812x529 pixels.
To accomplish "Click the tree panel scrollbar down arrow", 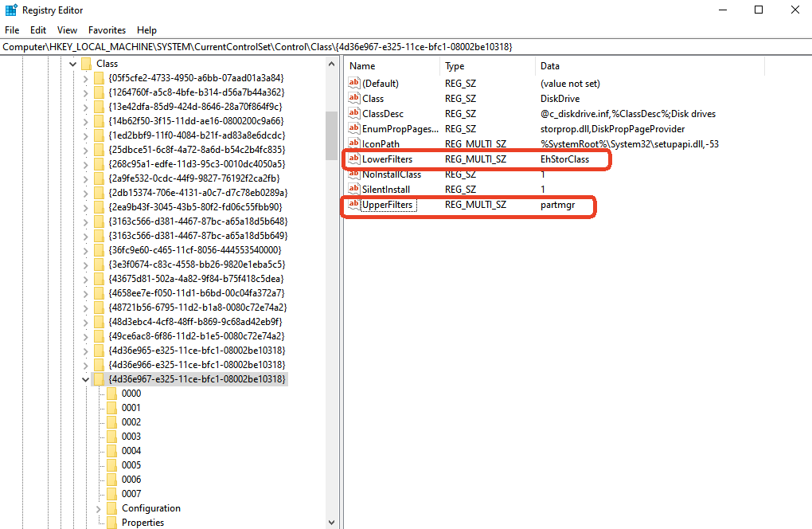I will pos(330,522).
